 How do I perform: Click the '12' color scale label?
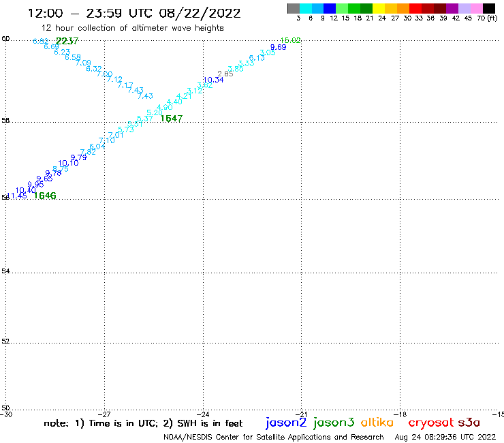(x=334, y=18)
